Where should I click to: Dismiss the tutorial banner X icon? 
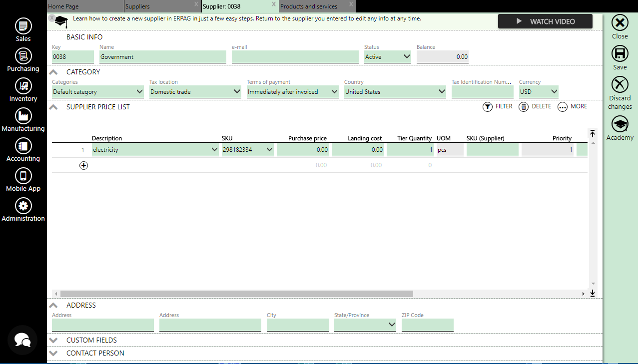51,17
